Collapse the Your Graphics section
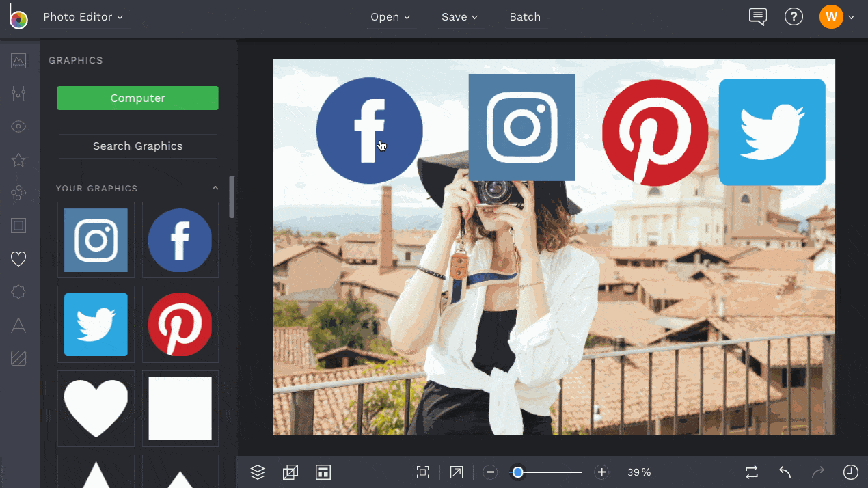 pos(215,188)
